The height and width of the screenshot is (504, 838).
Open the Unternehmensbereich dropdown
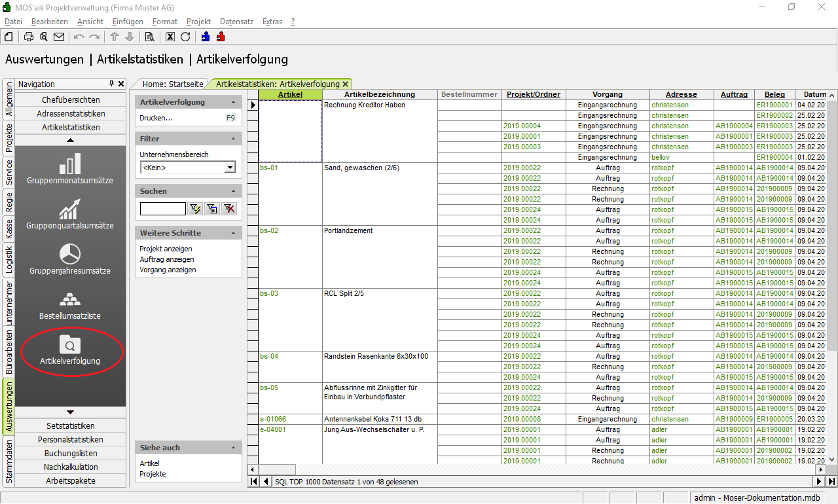click(229, 168)
